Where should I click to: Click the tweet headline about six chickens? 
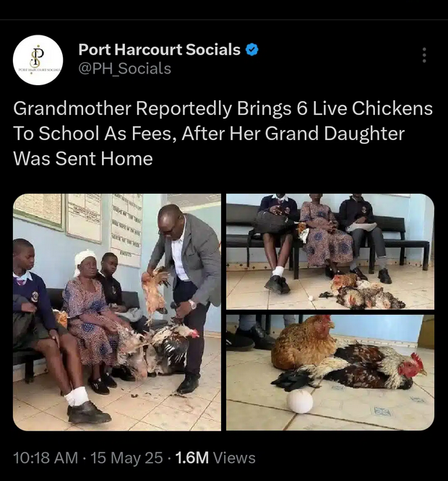[x=223, y=134]
